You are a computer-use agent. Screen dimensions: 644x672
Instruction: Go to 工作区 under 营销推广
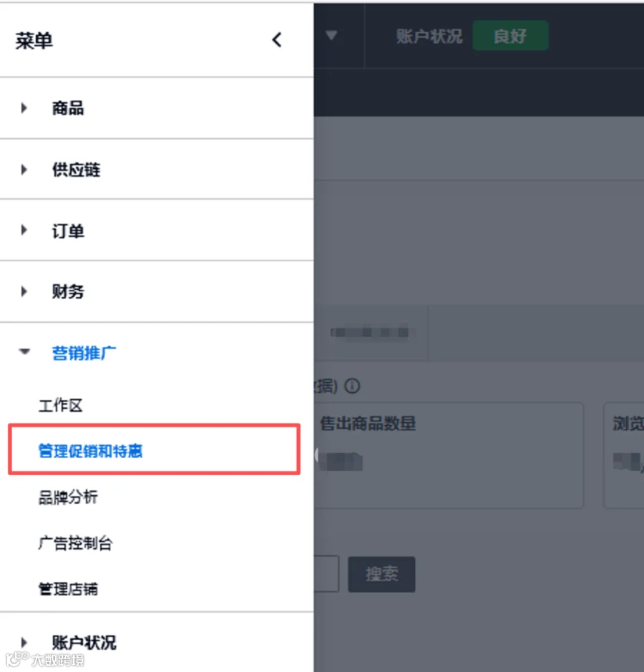60,406
